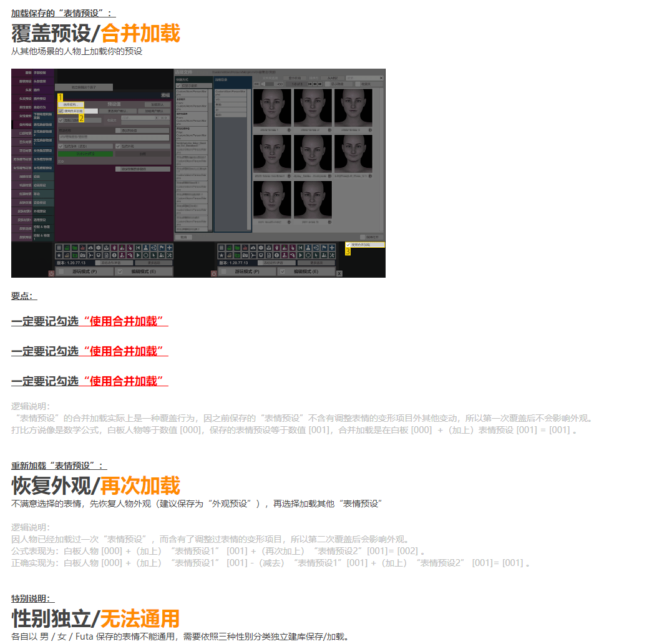Click the cloud hub icon in left toolbar
The image size is (667, 644).
pyautogui.click(x=90, y=248)
